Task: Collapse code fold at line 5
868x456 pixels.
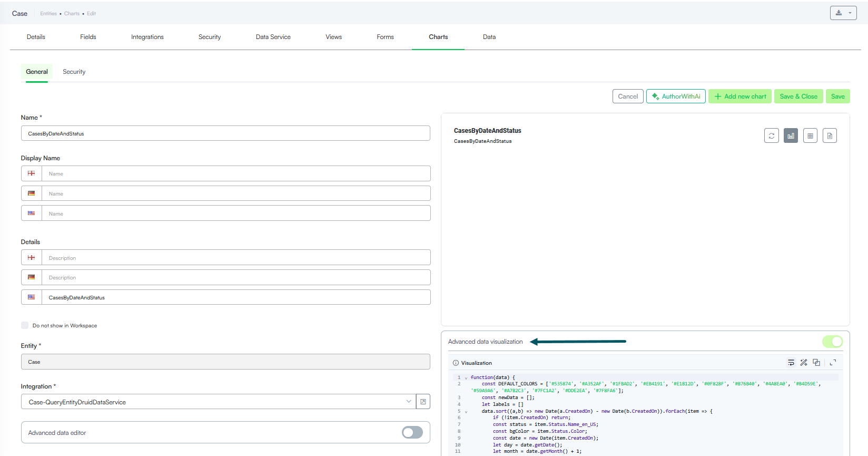Action: point(466,411)
